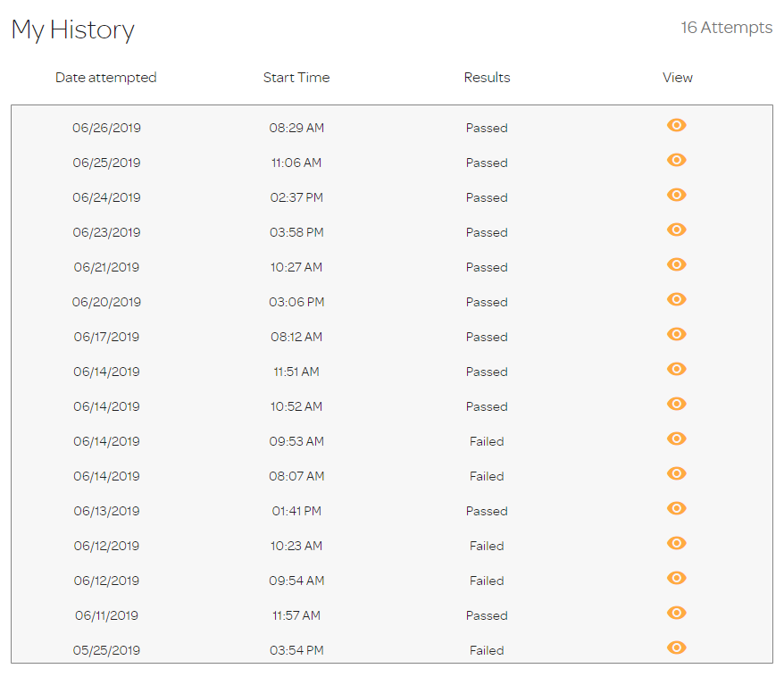Viewport: 784px width, 677px height.
Task: Click the Date attempted column header
Action: [x=106, y=78]
